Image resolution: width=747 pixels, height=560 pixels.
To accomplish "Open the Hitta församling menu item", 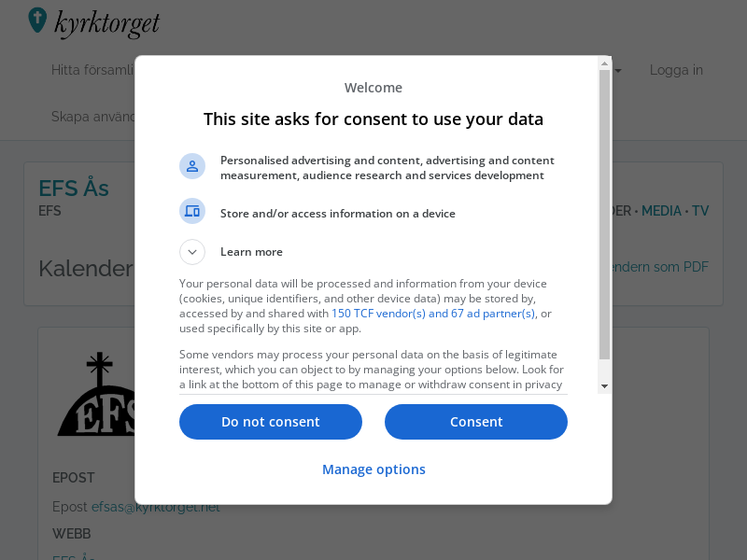I will point(92,70).
